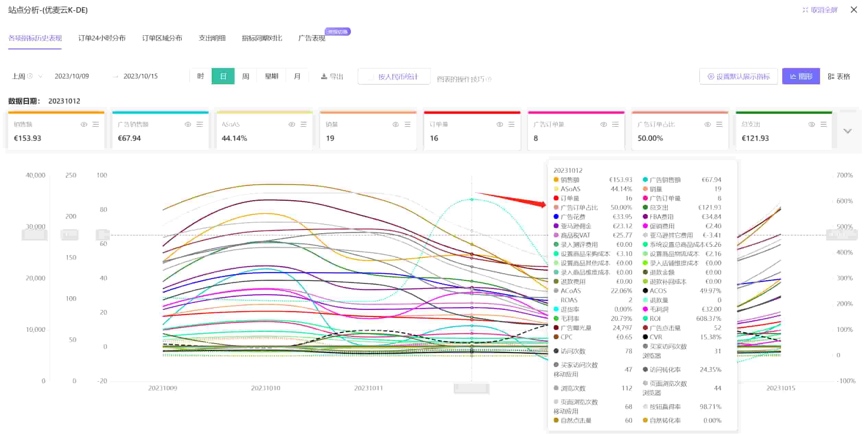The width and height of the screenshot is (868, 434).
Task: Open menu icon on 订单量 card
Action: (x=512, y=124)
